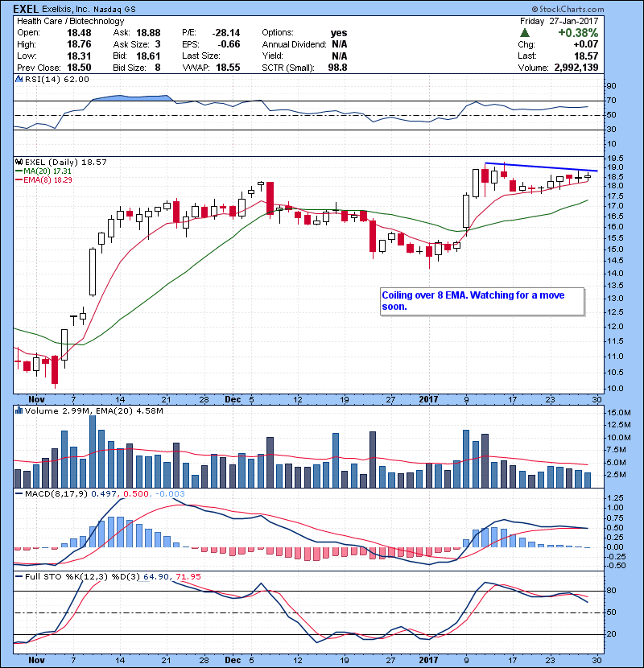Click the green MA(20) legend marker
The image size is (644, 668).
point(19,171)
